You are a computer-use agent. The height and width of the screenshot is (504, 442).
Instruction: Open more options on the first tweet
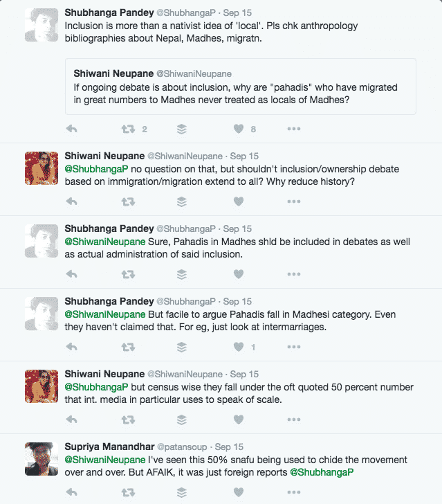click(x=293, y=129)
